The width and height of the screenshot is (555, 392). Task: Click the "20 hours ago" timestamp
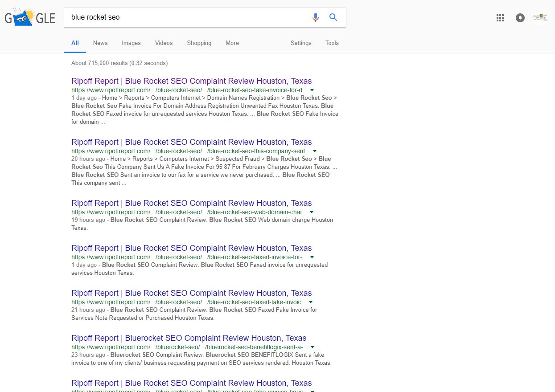[88, 159]
